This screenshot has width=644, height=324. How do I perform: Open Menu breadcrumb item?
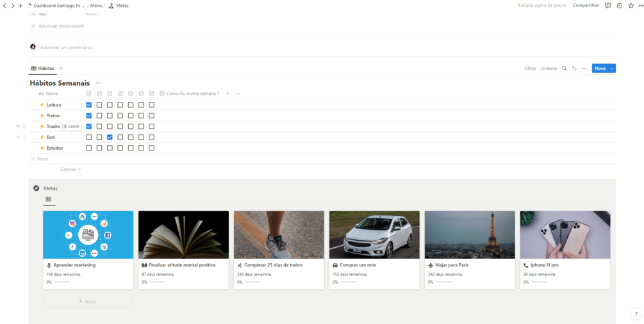pos(96,6)
